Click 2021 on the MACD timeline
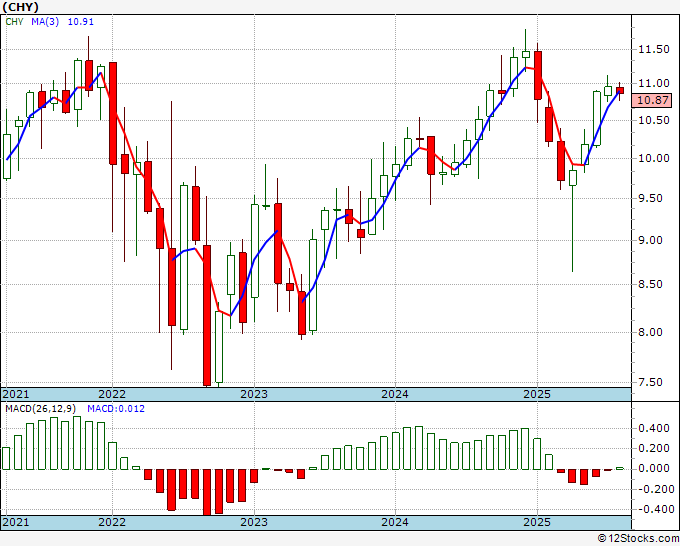Screen dimensions: 680x546 16,522
